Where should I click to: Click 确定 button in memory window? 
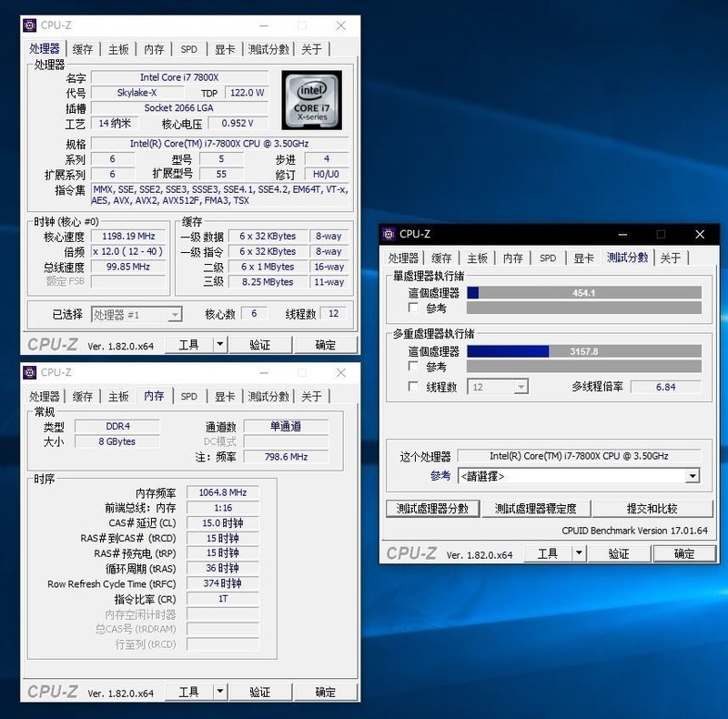[x=326, y=692]
